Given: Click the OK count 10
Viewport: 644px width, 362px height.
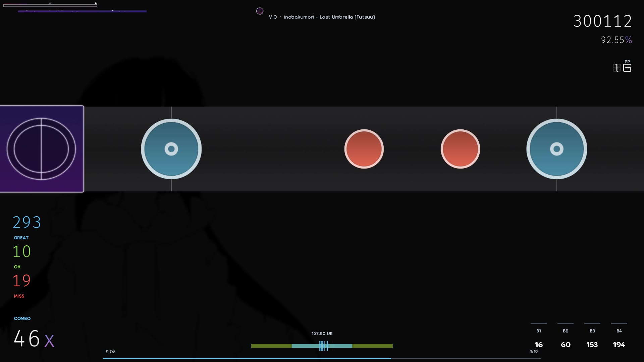Looking at the screenshot, I should click(x=21, y=251).
